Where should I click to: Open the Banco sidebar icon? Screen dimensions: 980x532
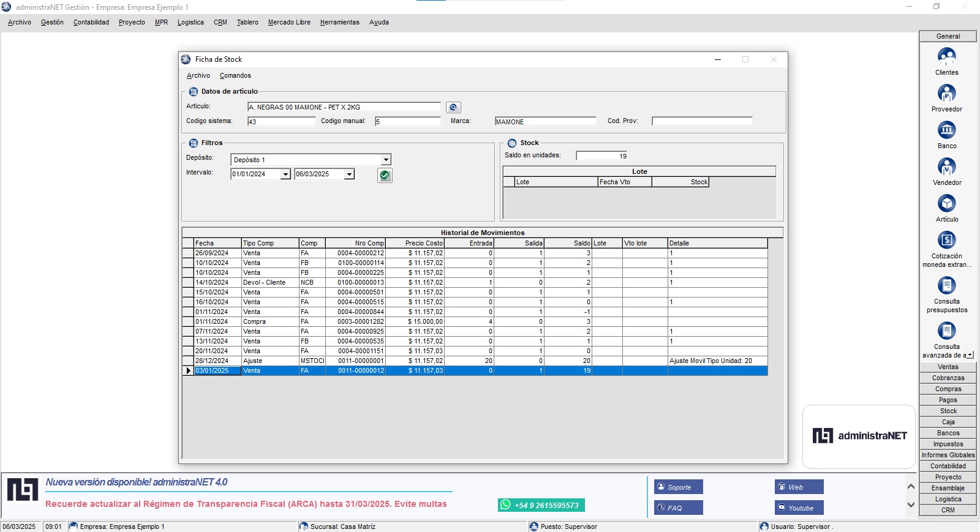[x=946, y=130]
